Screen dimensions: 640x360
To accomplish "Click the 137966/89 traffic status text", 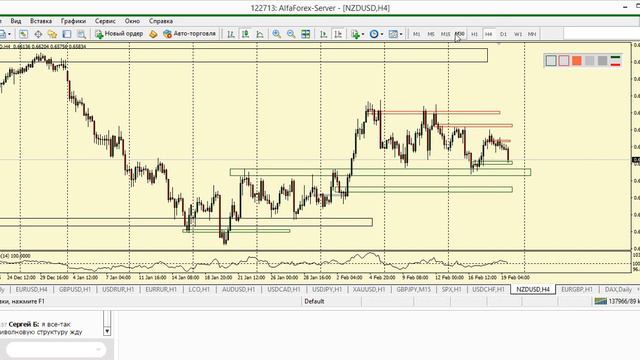I will click(624, 301).
